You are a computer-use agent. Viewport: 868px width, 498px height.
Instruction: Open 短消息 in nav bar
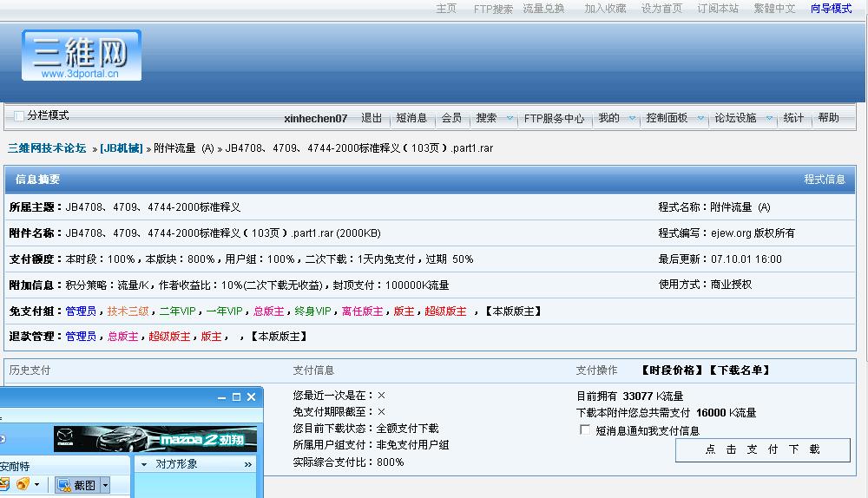coord(411,118)
